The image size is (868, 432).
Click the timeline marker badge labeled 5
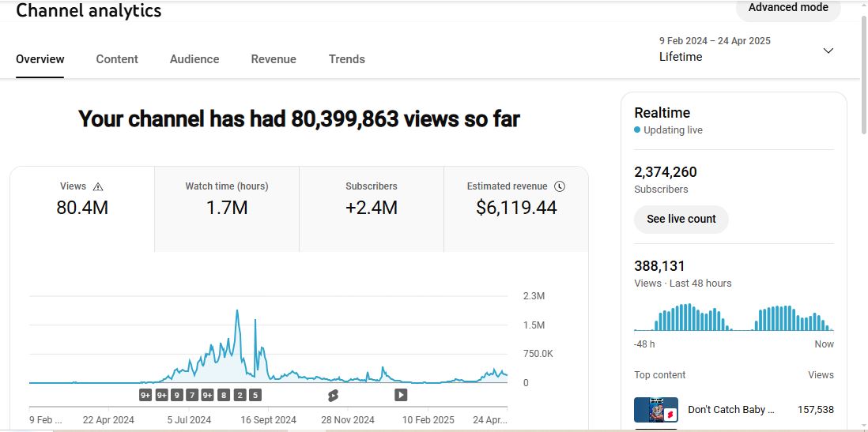tap(255, 395)
